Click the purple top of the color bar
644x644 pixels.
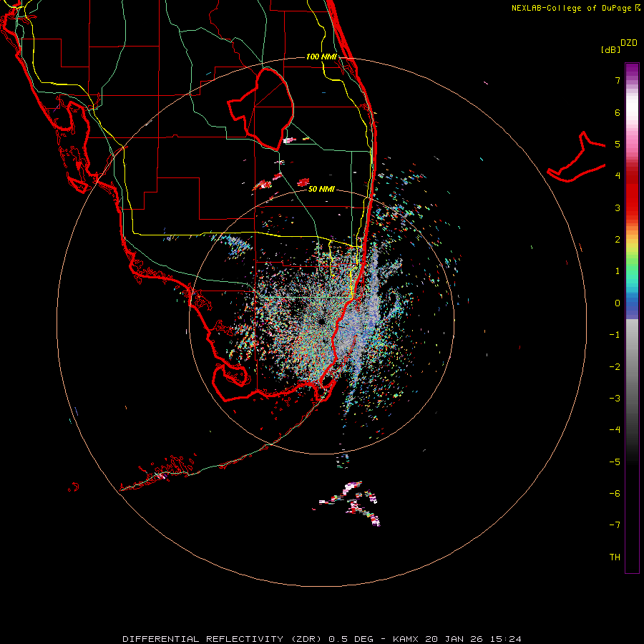pos(632,69)
